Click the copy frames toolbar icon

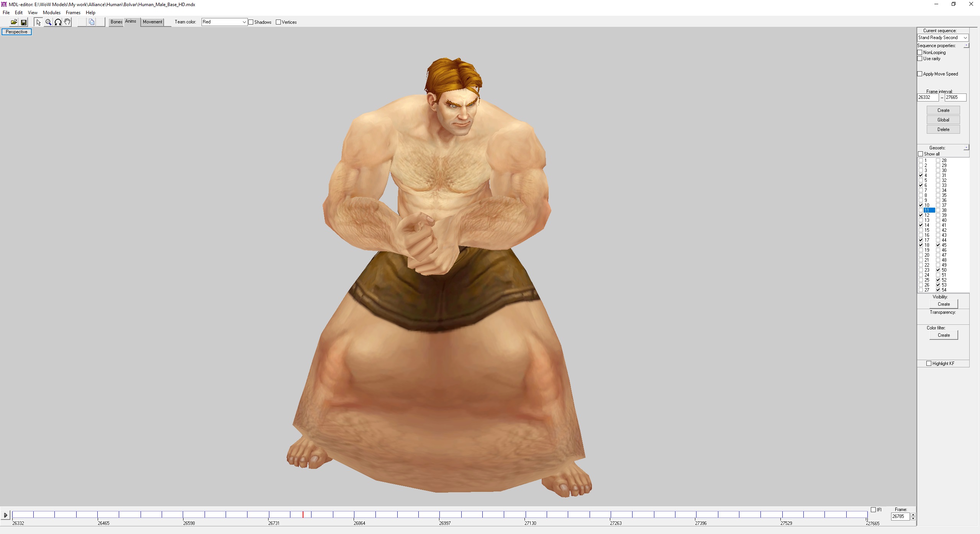point(92,22)
